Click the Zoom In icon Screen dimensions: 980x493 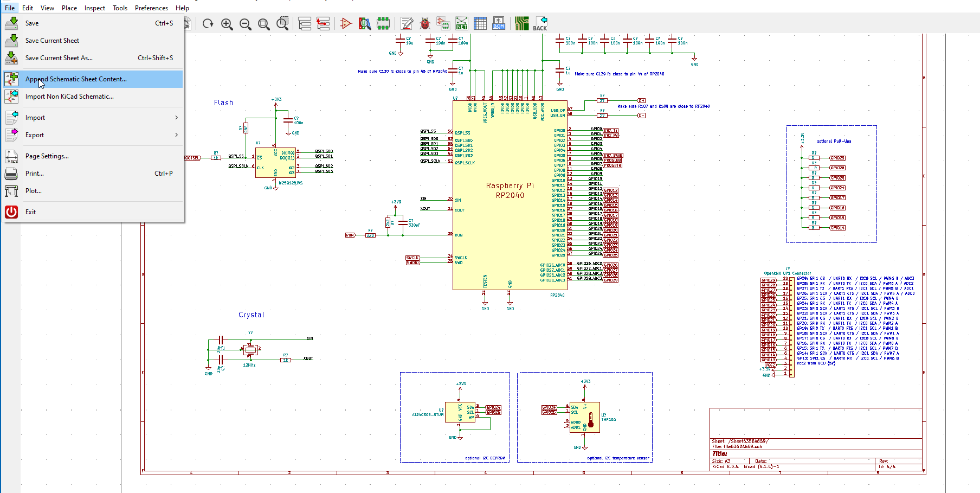227,23
